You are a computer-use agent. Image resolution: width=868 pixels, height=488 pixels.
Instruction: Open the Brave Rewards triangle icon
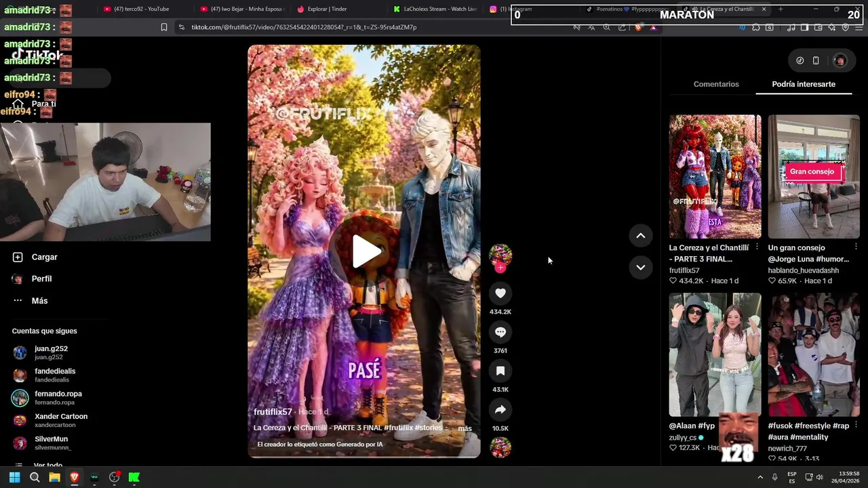click(x=653, y=27)
